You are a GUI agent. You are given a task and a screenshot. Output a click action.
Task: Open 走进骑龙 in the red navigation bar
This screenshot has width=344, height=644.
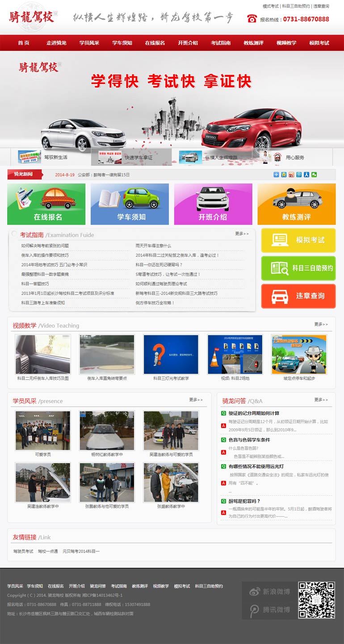56,43
